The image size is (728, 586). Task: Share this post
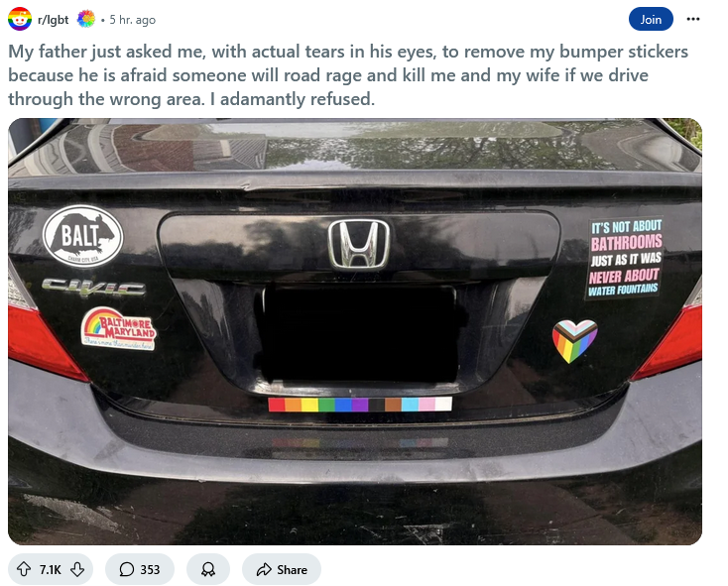(282, 569)
